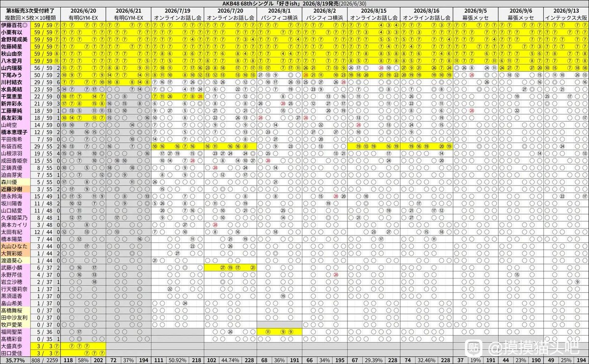Select the date header 2026/8/15
Image resolution: width=589 pixels, height=364 pixels.
click(375, 10)
